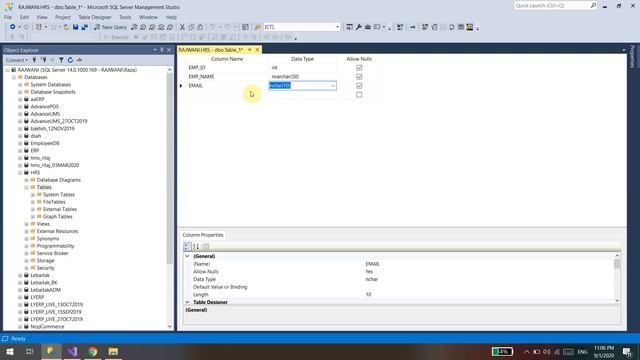Expand the EmployeeDB database node

click(20, 143)
